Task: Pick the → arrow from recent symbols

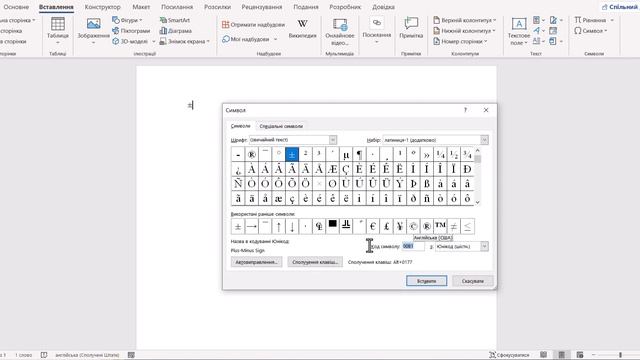Action: pyautogui.click(x=251, y=226)
